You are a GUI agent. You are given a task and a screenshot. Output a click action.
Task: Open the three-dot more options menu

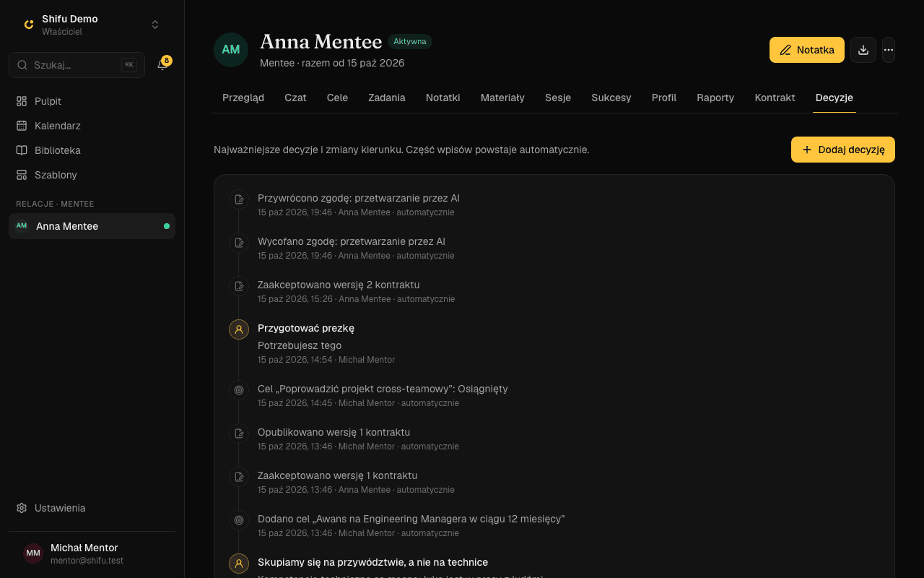[889, 50]
